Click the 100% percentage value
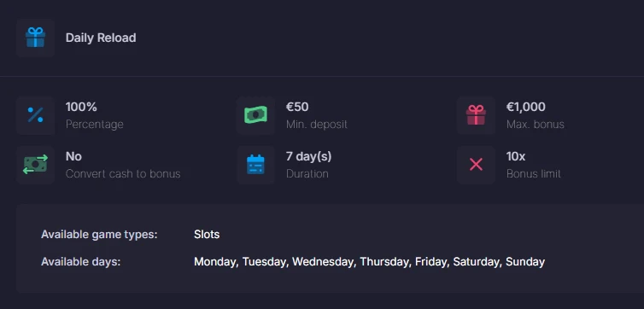Image resolution: width=644 pixels, height=309 pixels. point(81,107)
